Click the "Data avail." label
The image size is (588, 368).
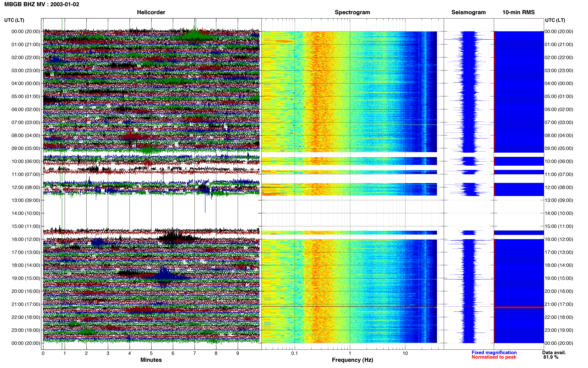(554, 352)
